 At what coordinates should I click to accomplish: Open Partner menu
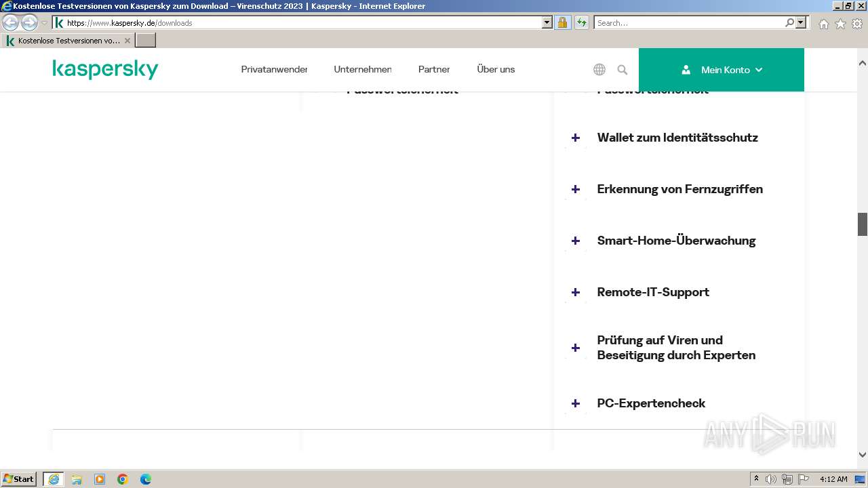(x=434, y=69)
